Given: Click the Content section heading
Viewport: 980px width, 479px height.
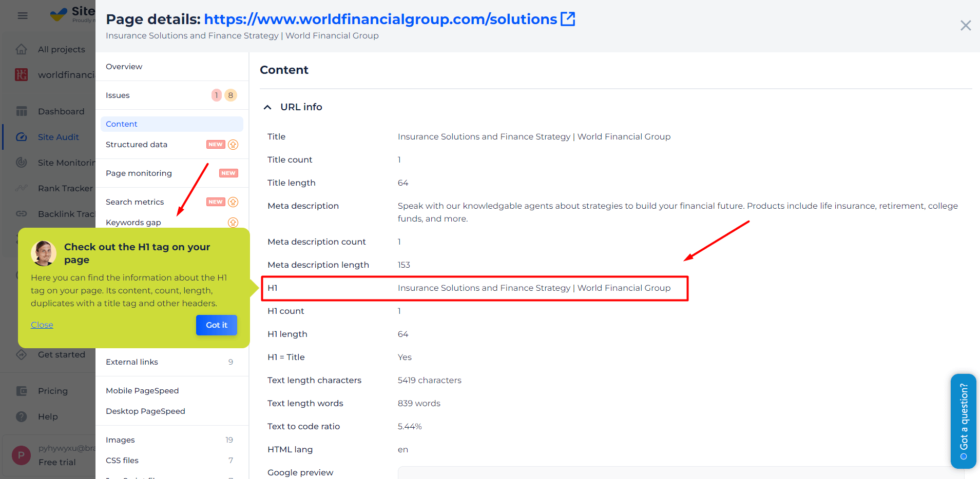Looking at the screenshot, I should (x=284, y=70).
